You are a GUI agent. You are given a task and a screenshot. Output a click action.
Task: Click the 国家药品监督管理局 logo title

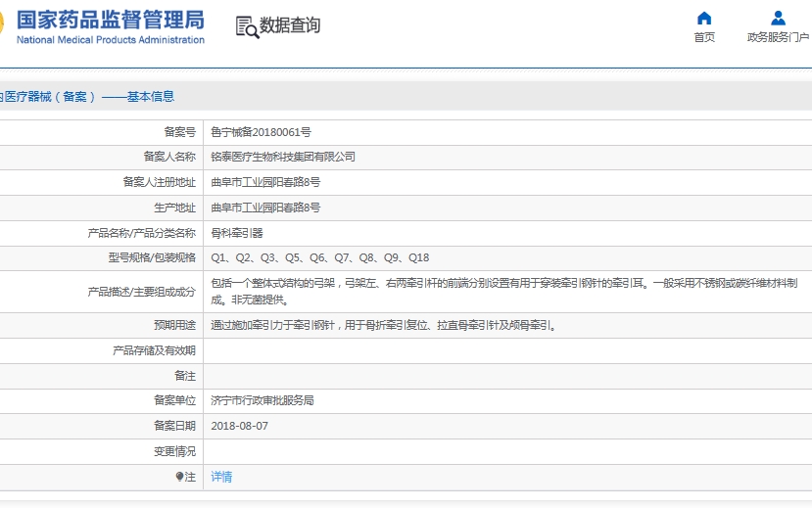111,20
